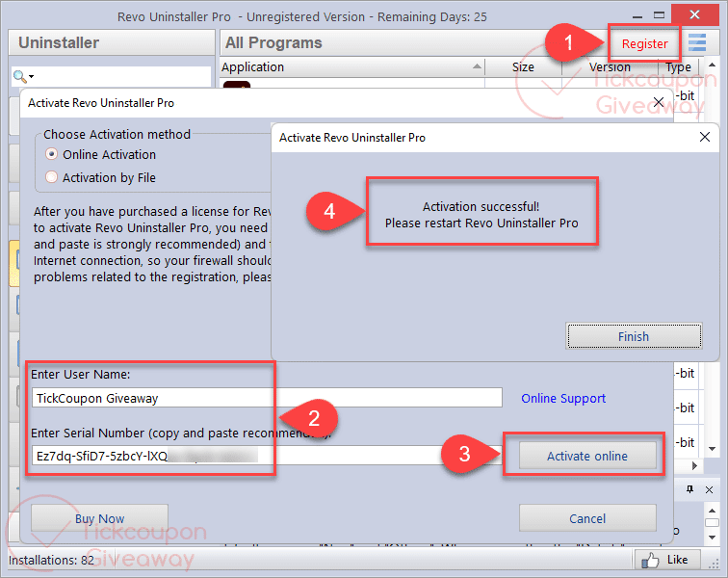This screenshot has width=728, height=578.
Task: Click the Like thumbs-up button in status bar
Action: (666, 560)
